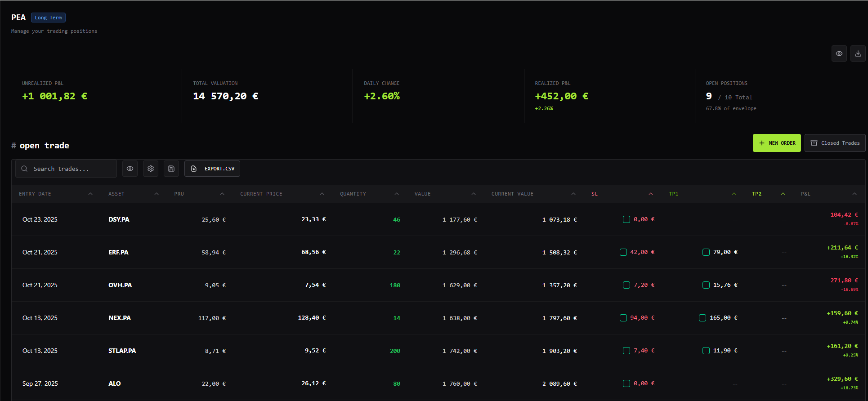The height and width of the screenshot is (401, 868).
Task: Click the download icon at top right
Action: coord(858,53)
